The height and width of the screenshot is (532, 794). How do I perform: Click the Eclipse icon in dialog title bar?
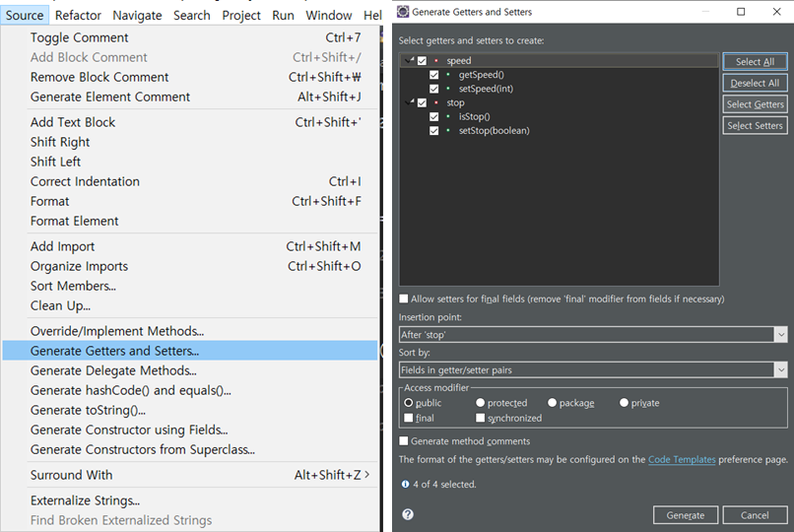tap(403, 11)
